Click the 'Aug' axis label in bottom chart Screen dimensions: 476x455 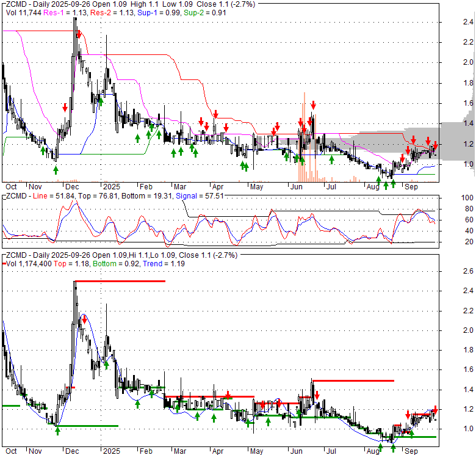pyautogui.click(x=373, y=451)
